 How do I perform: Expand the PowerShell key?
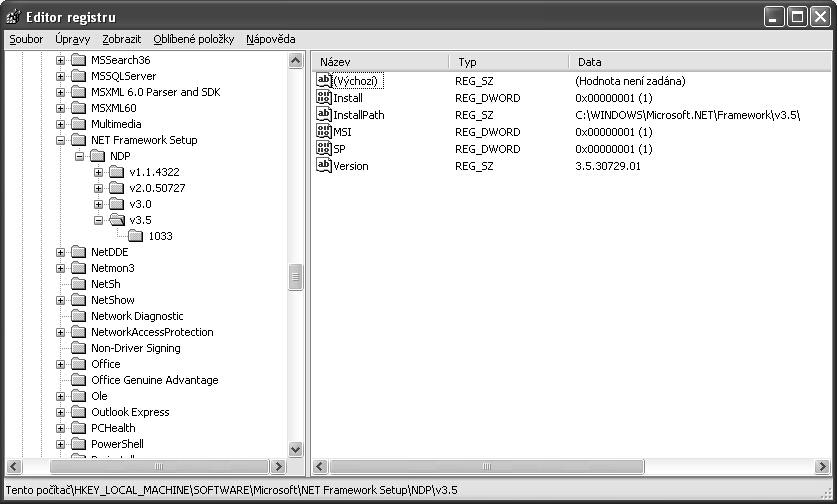pyautogui.click(x=60, y=444)
